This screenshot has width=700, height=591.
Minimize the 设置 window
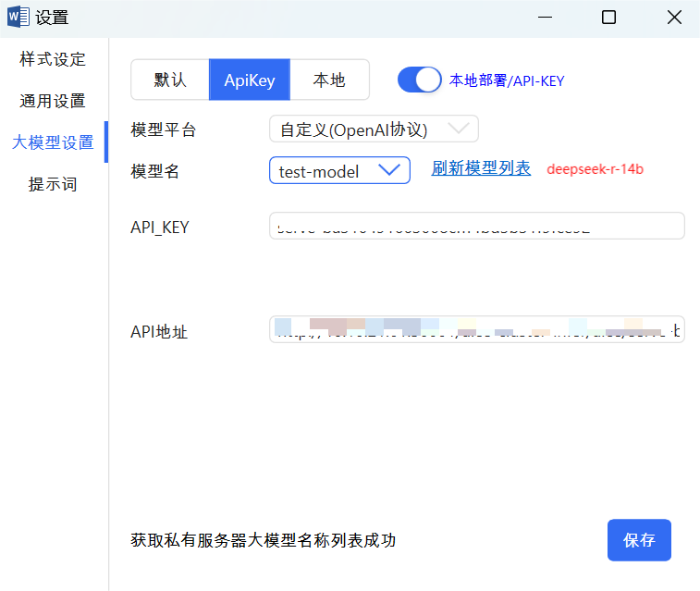pos(547,17)
